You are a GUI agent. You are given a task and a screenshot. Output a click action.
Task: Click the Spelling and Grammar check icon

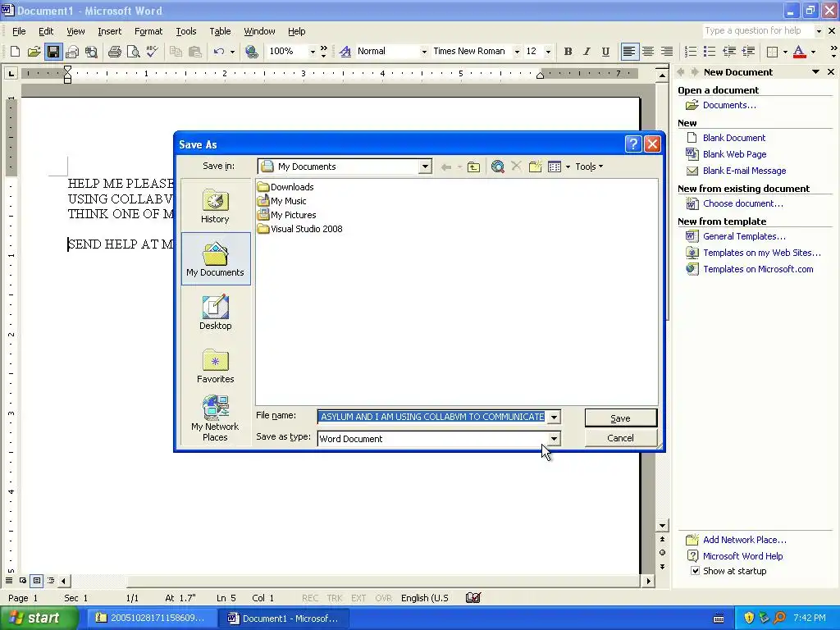pos(152,52)
